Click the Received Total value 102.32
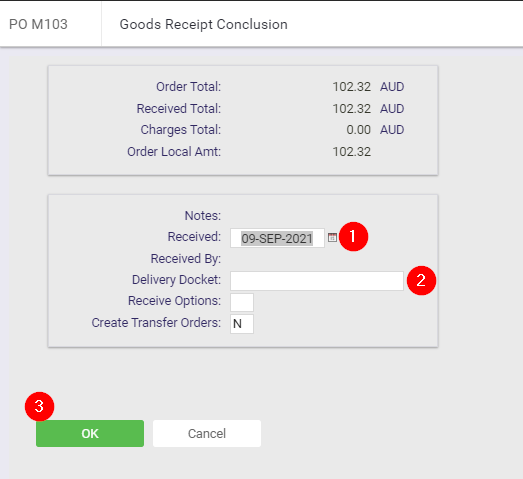 (352, 109)
